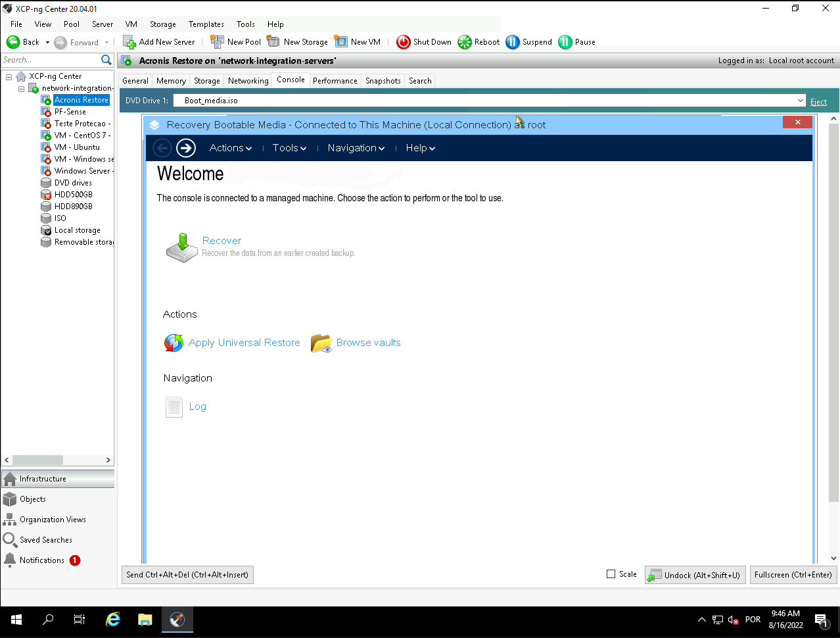Screen dimensions: 840x638
Task: Show hidden system tray icons
Action: coord(701,620)
